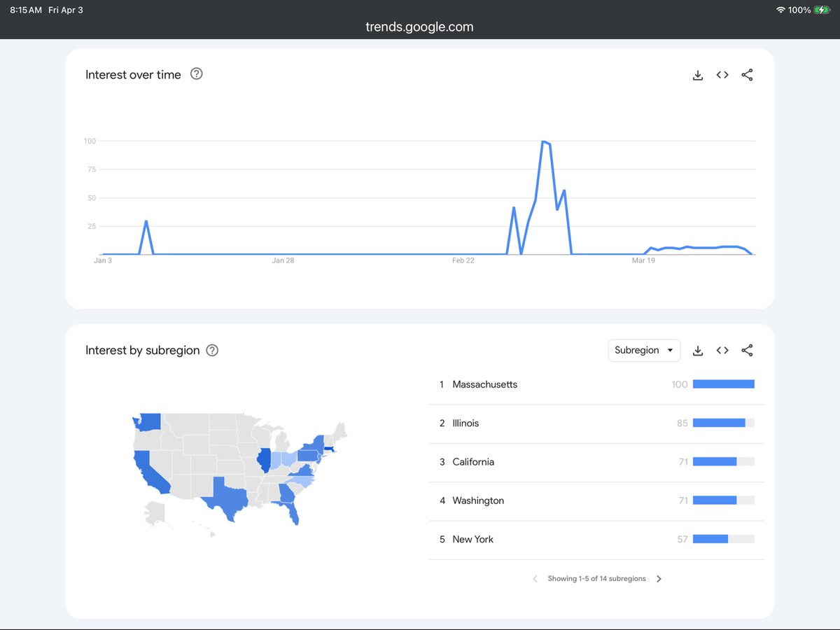Share the Interest over time chart

(x=747, y=75)
